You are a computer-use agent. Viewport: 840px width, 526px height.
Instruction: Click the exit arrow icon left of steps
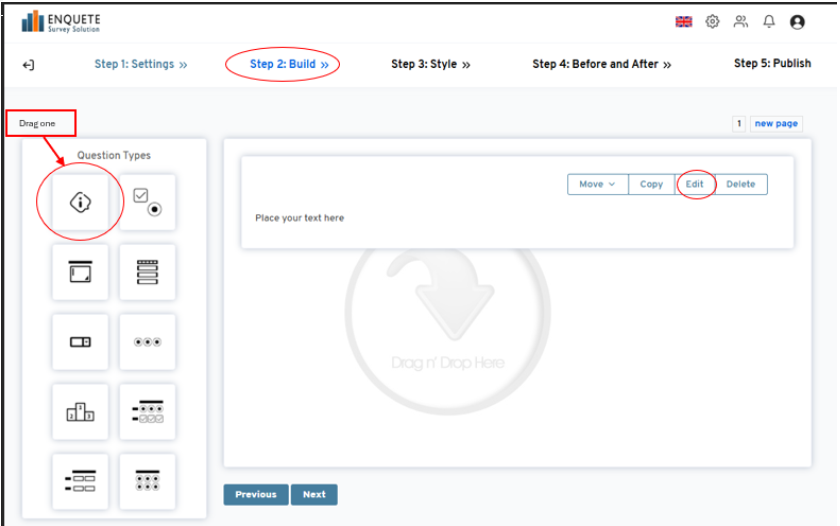tap(28, 65)
